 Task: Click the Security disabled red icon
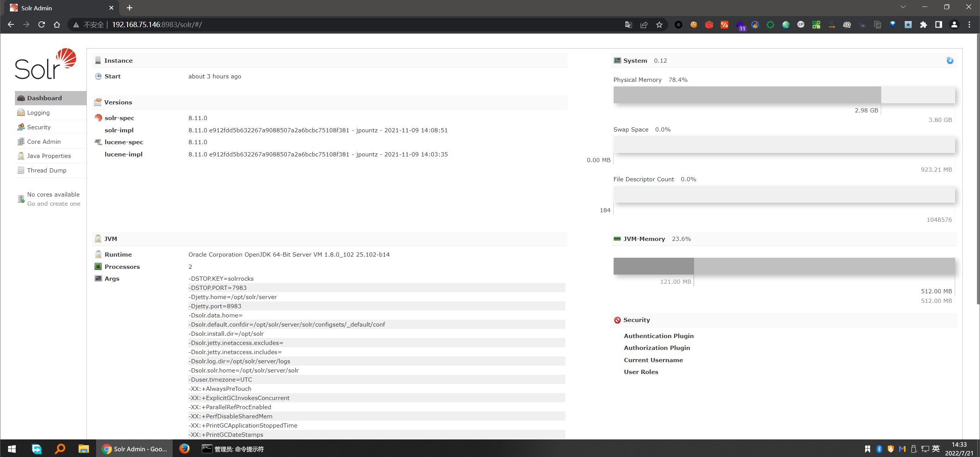click(x=617, y=320)
